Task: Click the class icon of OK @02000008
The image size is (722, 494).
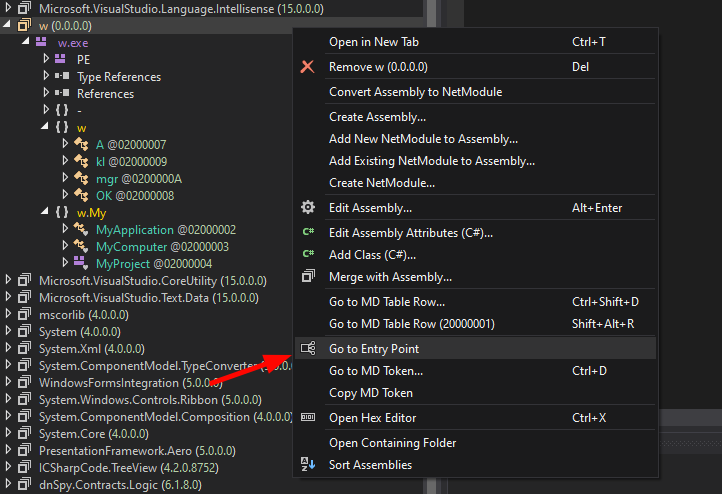Action: [81, 195]
